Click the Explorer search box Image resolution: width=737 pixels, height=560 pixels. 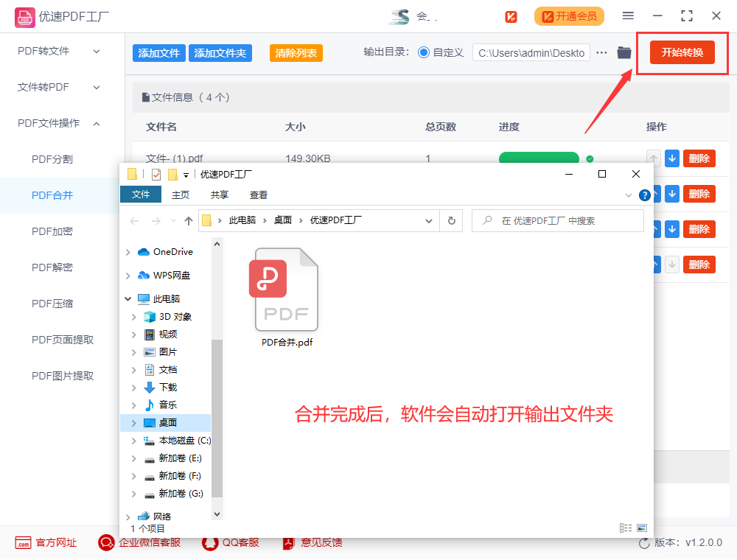(557, 220)
